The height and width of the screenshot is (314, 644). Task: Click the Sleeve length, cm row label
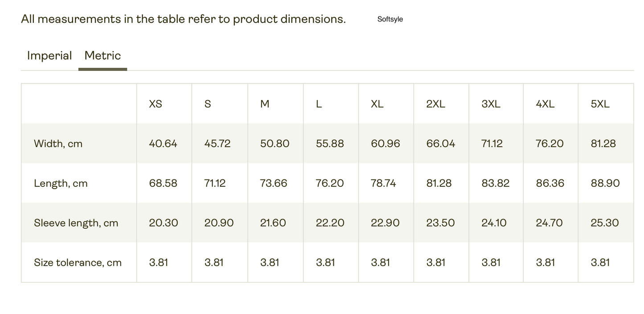[76, 223]
